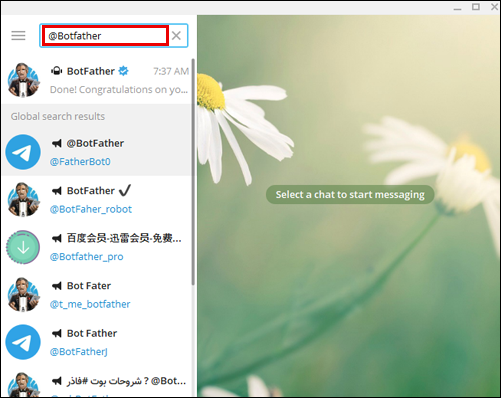The height and width of the screenshot is (398, 501).
Task: Click avatar of Bot Fater channel
Action: 23,295
